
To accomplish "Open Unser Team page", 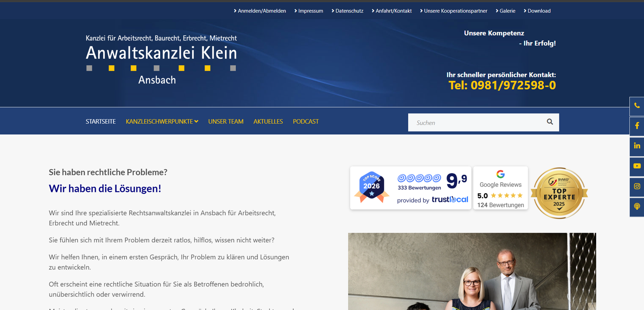I will (226, 122).
